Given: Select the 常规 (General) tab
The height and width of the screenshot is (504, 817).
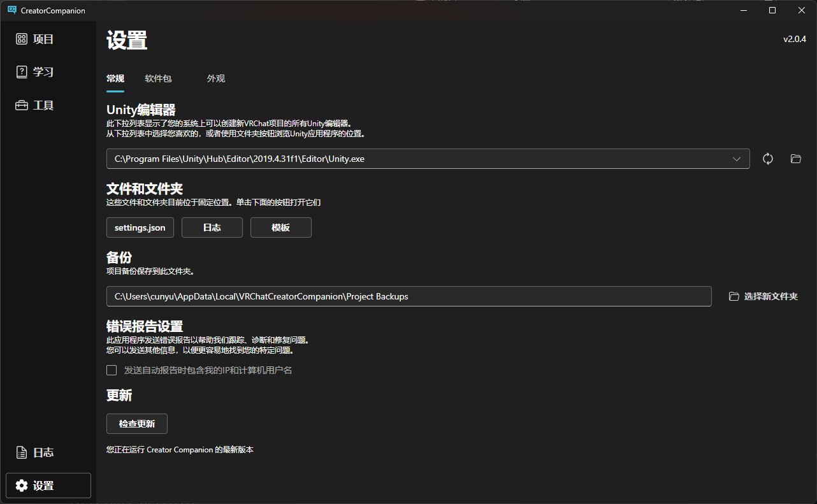Looking at the screenshot, I should coord(115,79).
